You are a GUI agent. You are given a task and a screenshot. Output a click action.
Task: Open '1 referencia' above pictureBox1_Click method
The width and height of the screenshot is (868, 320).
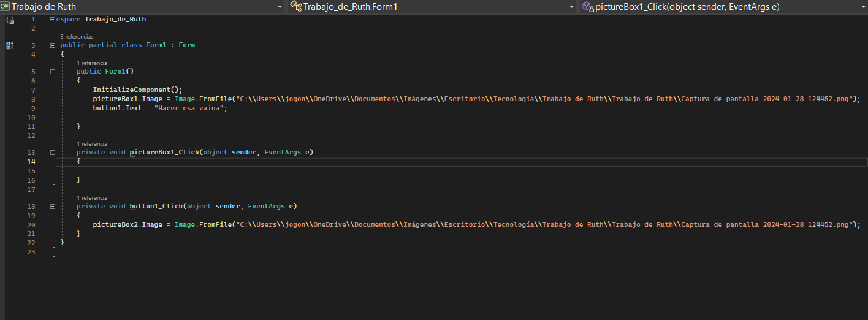(92, 144)
